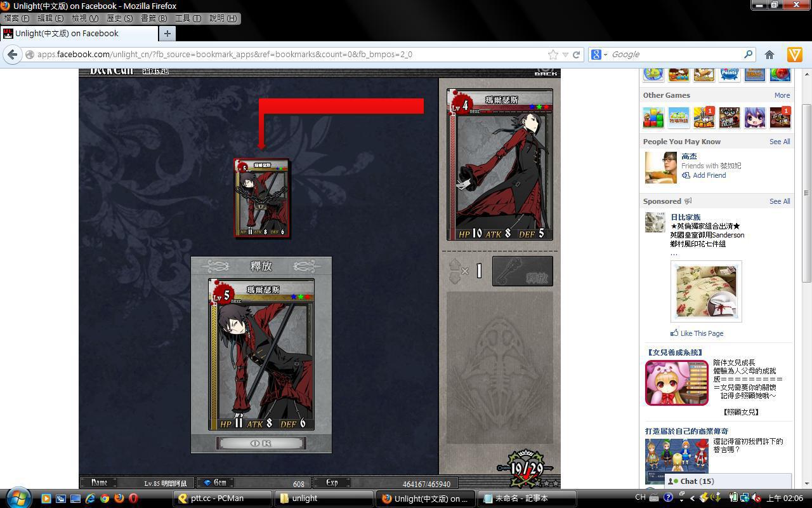Launch Opera from quick launch

click(x=133, y=498)
